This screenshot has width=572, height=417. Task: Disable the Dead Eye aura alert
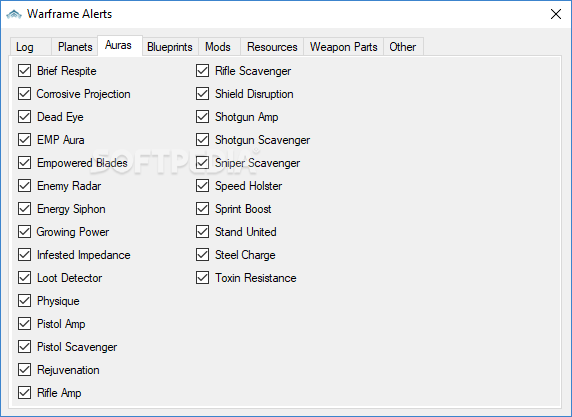(x=24, y=117)
